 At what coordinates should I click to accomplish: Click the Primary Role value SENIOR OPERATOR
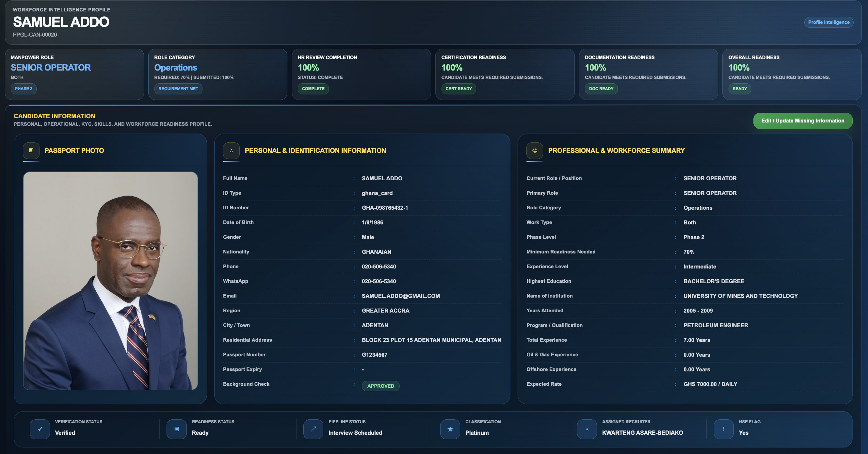pos(710,193)
